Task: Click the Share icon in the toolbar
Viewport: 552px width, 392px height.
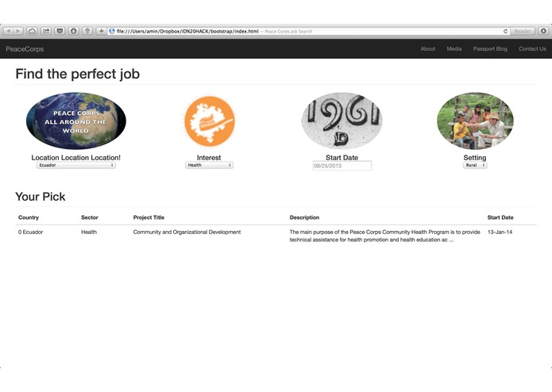Action: click(x=46, y=31)
